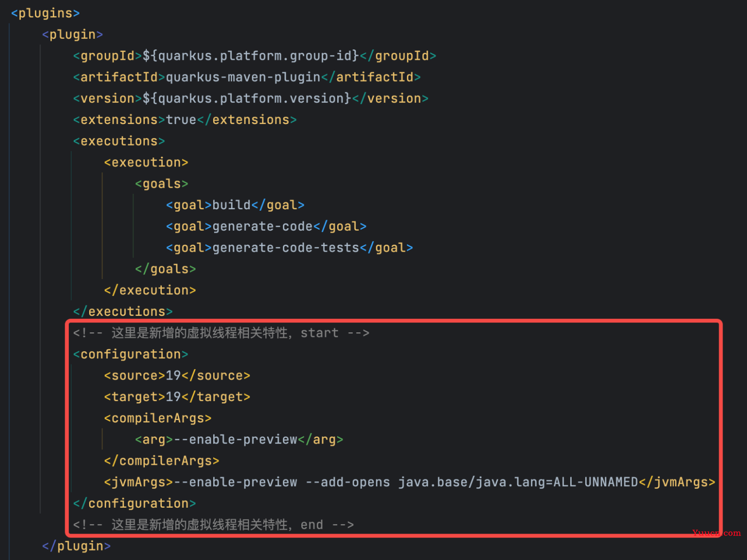Click the opening executions tag

click(119, 141)
